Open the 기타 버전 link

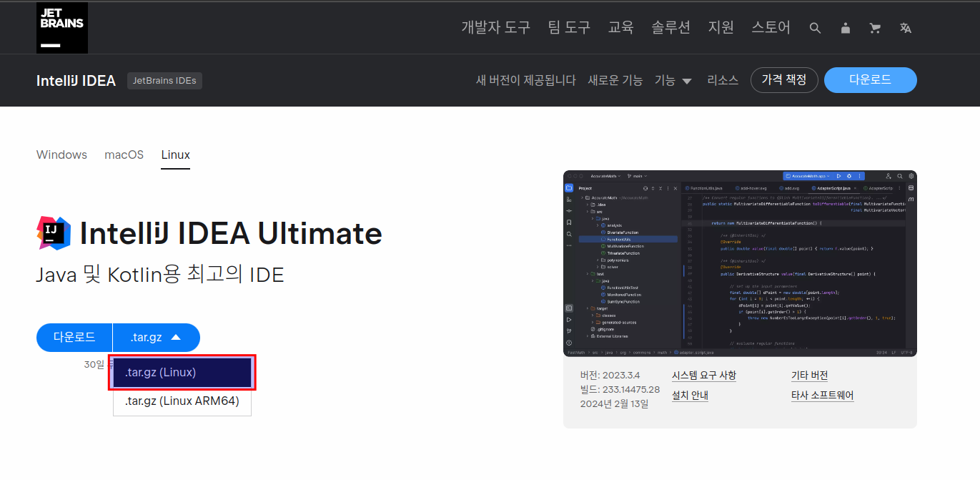pos(810,376)
